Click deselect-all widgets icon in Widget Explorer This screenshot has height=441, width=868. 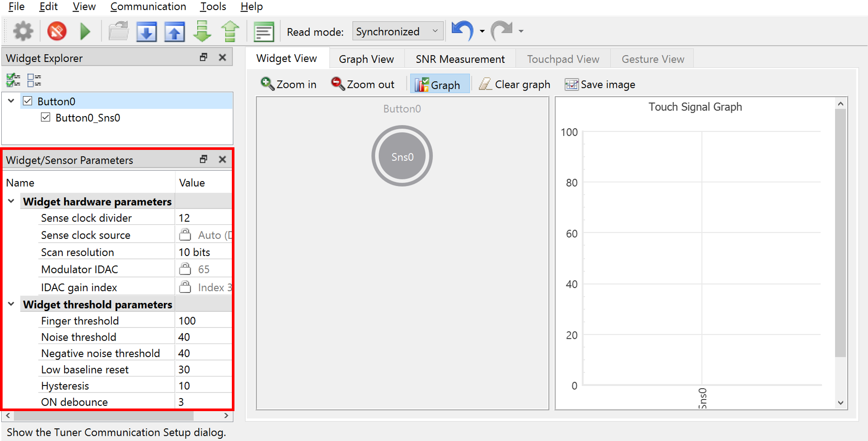point(34,80)
